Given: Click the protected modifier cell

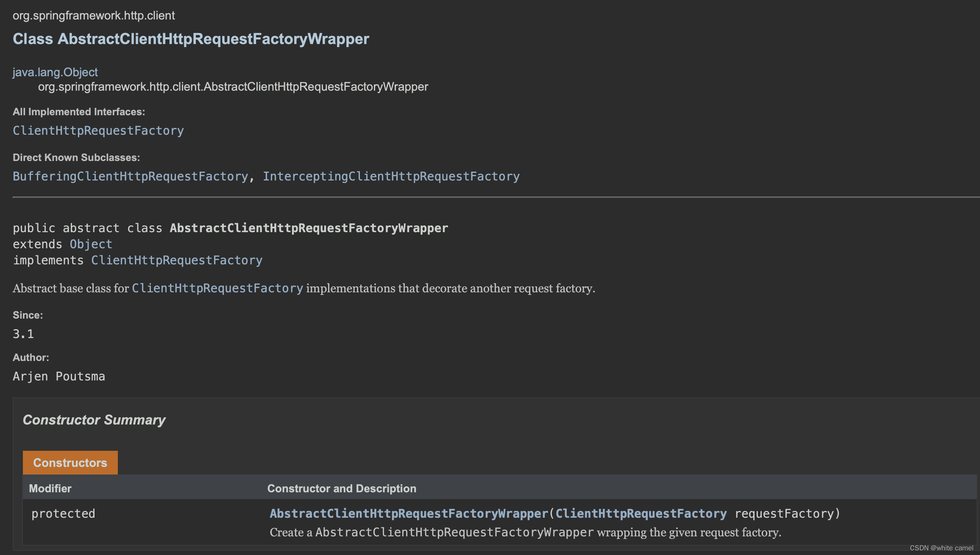Looking at the screenshot, I should coord(63,513).
